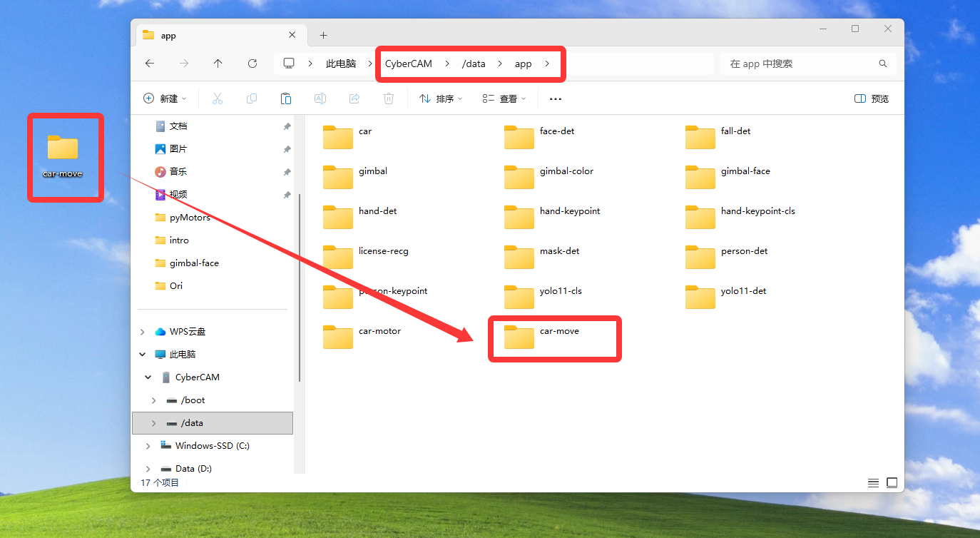980x538 pixels.
Task: Expand the Data (D:) tree node
Action: pos(148,469)
